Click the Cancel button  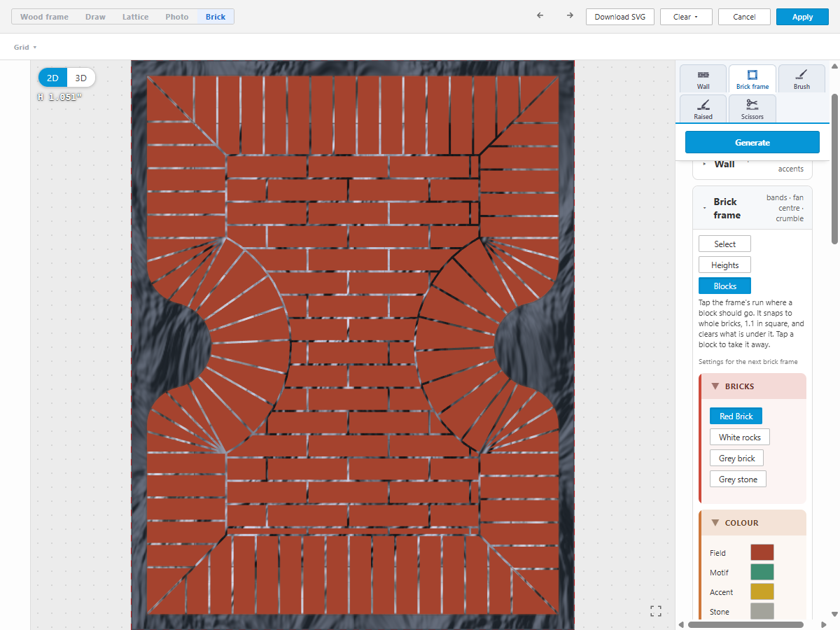tap(744, 17)
